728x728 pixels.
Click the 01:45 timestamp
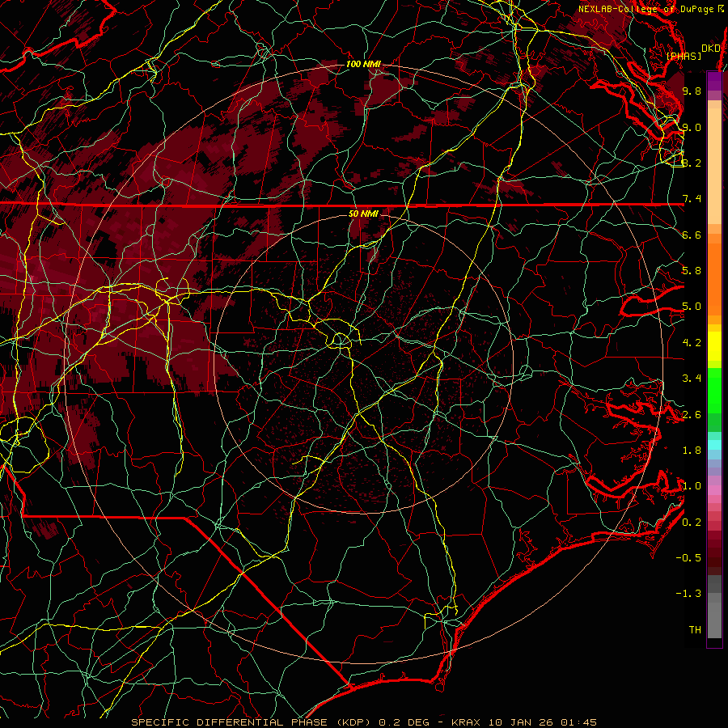578,722
